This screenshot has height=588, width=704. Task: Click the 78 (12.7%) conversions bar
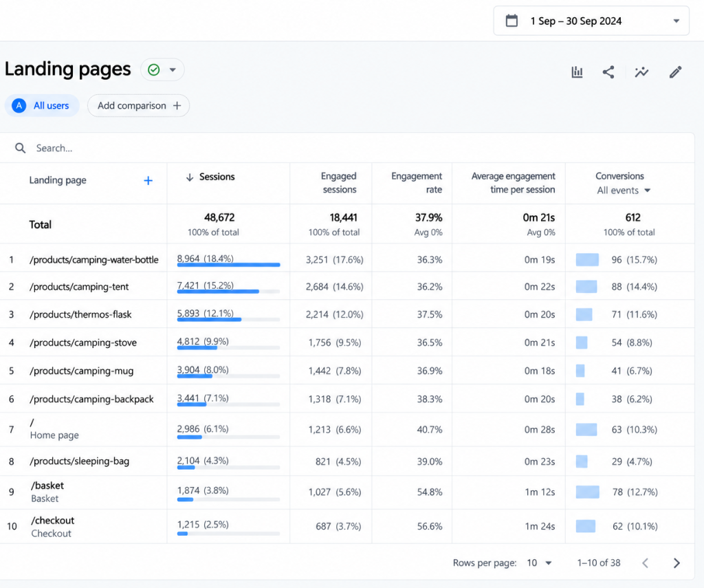click(588, 492)
